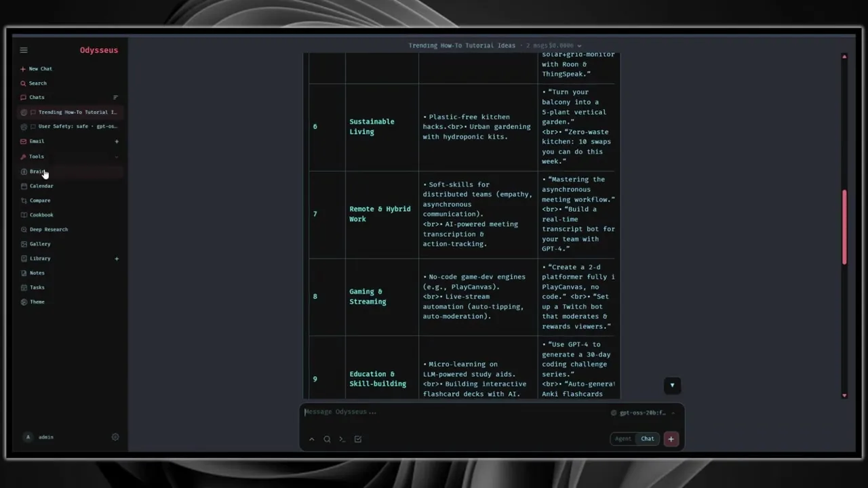Switch to Chat mode
The image size is (868, 488).
point(648,439)
